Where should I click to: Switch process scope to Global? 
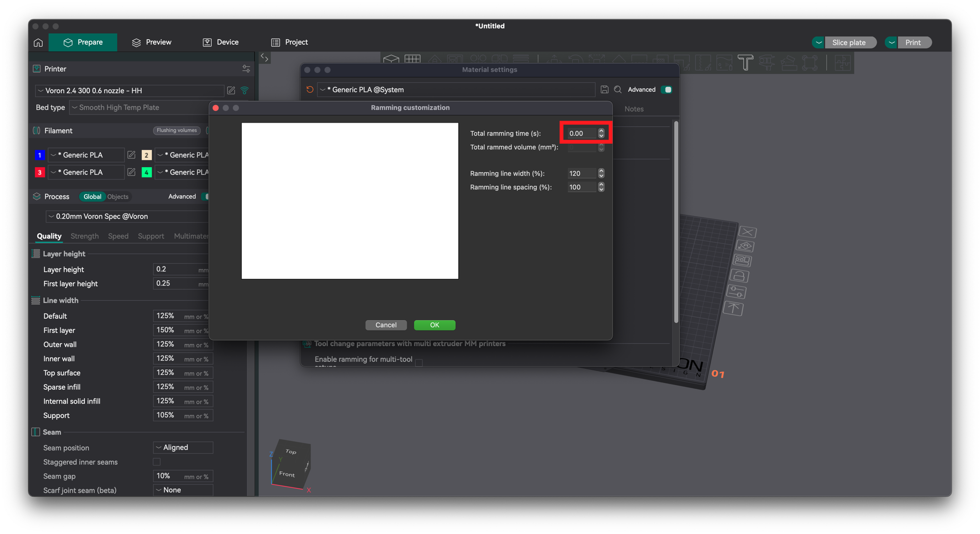pyautogui.click(x=92, y=197)
